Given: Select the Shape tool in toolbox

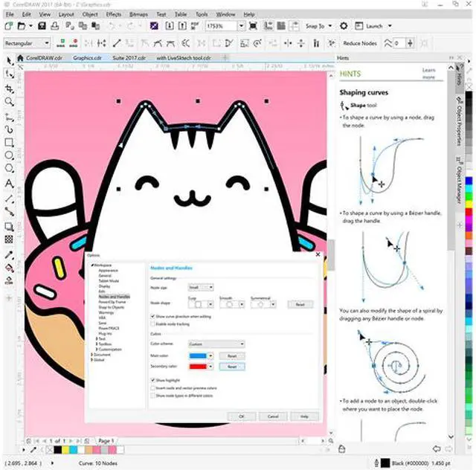Looking at the screenshot, I should point(9,74).
